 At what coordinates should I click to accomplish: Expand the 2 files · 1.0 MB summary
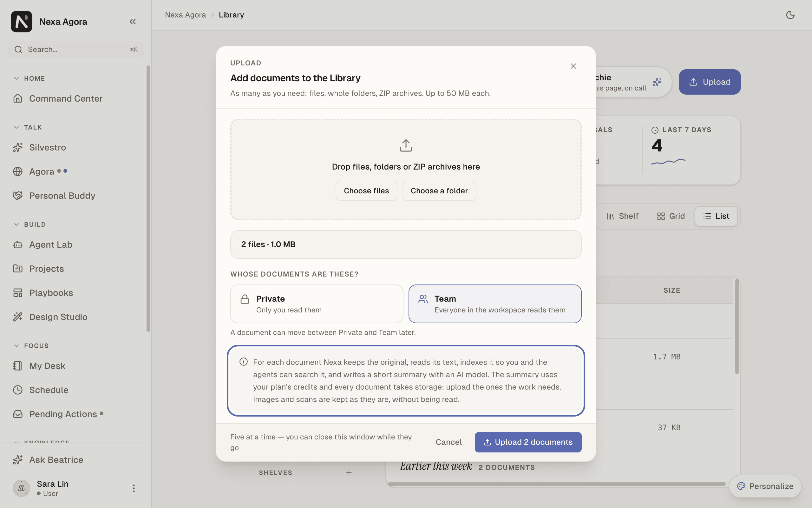pyautogui.click(x=406, y=244)
